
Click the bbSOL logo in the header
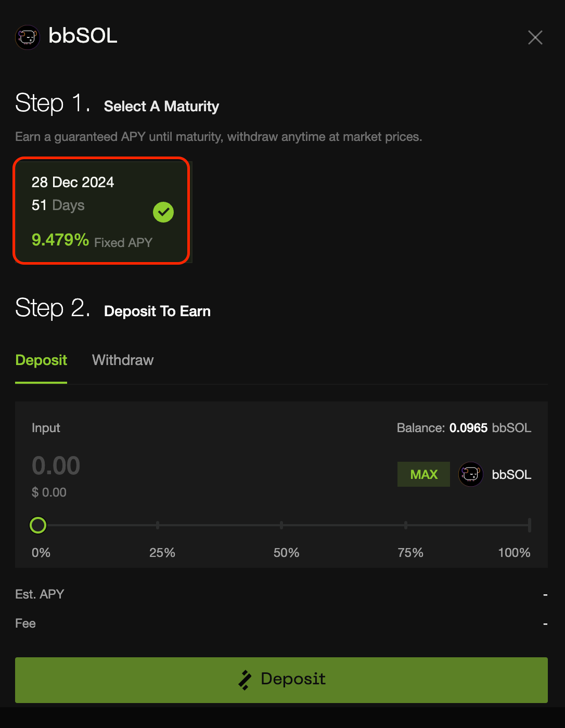pos(28,37)
